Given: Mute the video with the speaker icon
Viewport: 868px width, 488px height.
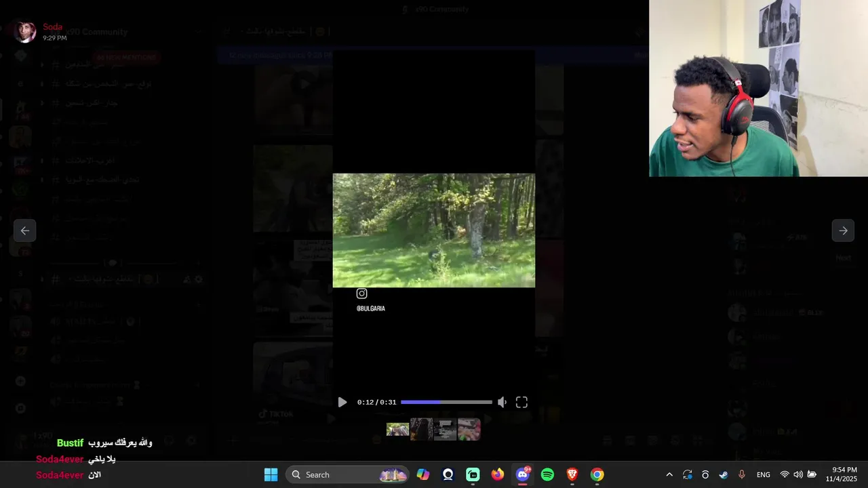Looking at the screenshot, I should [x=502, y=402].
